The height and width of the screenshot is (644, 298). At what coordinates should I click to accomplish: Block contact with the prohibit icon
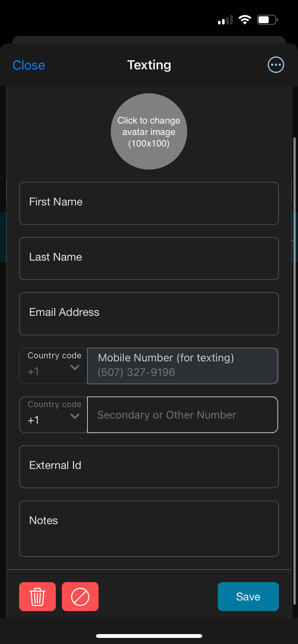[x=80, y=596]
